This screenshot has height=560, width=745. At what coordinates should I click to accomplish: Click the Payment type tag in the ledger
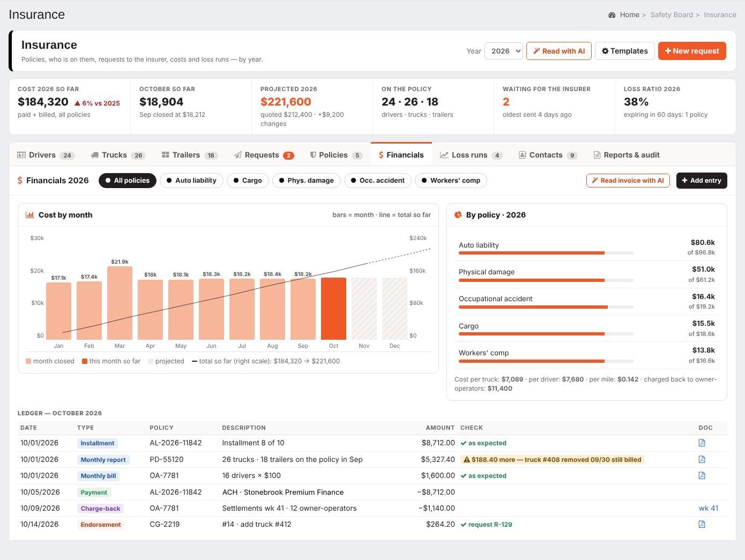pyautogui.click(x=94, y=492)
